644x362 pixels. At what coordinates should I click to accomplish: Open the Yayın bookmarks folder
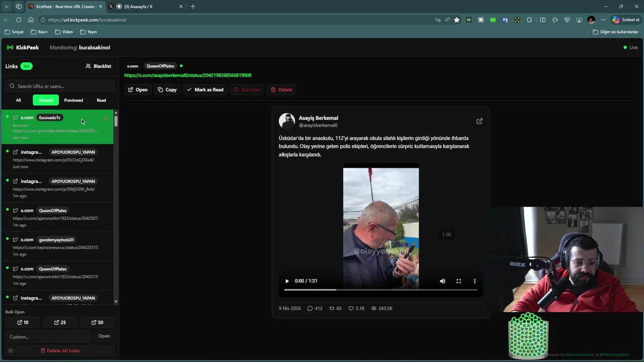point(89,32)
